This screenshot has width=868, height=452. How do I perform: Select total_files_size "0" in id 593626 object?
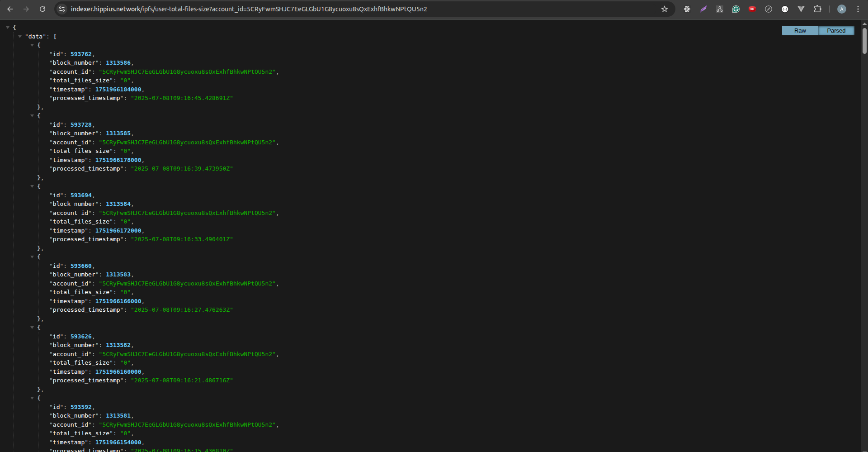(x=125, y=363)
